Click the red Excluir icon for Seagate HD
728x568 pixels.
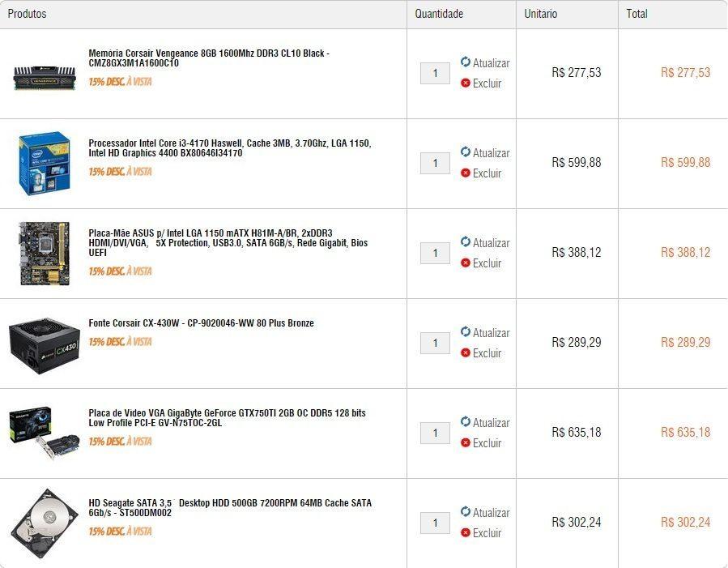(x=466, y=532)
